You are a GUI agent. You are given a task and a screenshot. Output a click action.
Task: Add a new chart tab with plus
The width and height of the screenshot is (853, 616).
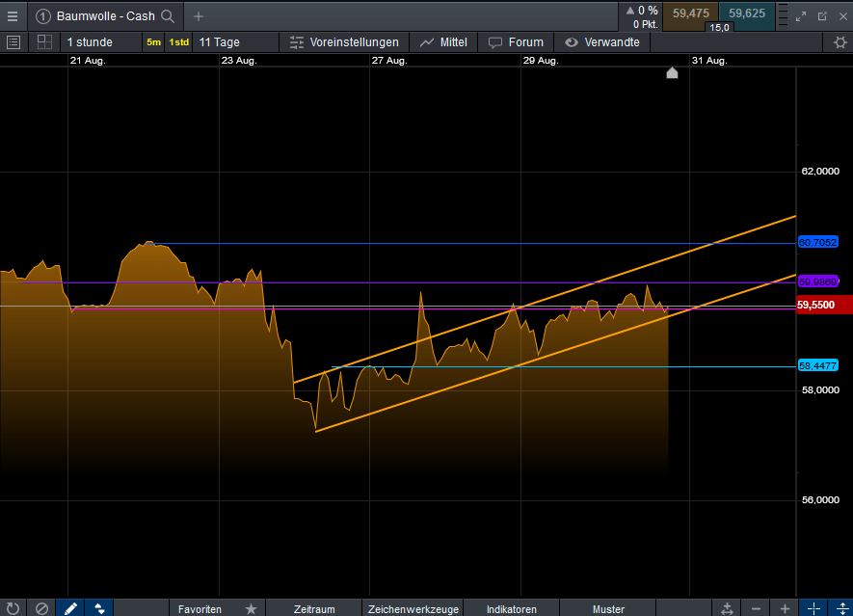pyautogui.click(x=199, y=16)
